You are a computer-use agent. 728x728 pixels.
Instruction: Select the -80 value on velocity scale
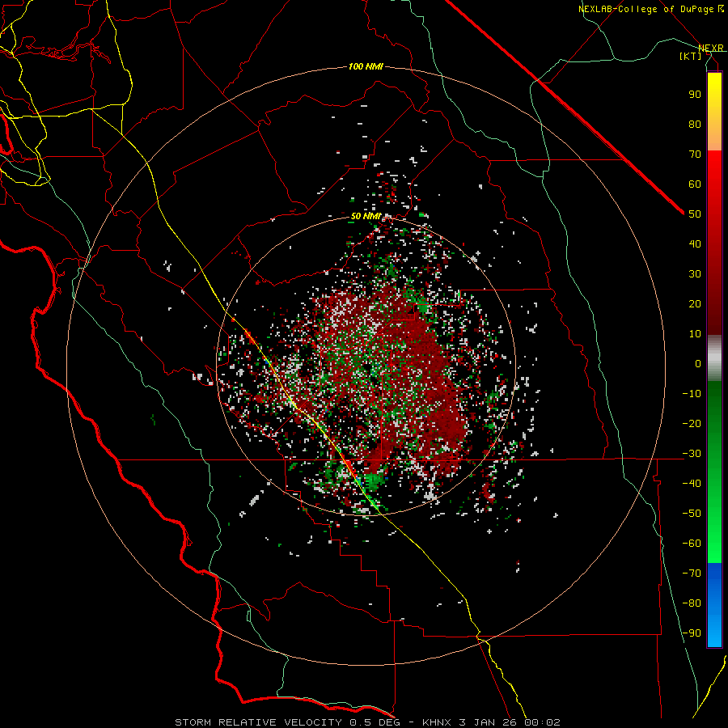click(692, 603)
